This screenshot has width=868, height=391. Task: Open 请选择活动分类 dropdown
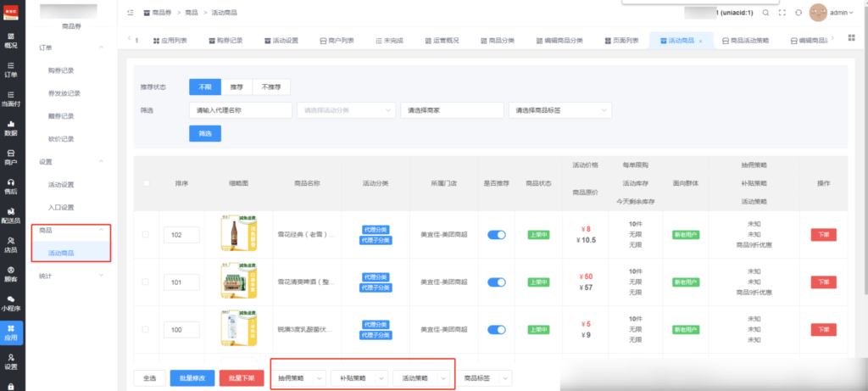click(x=347, y=110)
